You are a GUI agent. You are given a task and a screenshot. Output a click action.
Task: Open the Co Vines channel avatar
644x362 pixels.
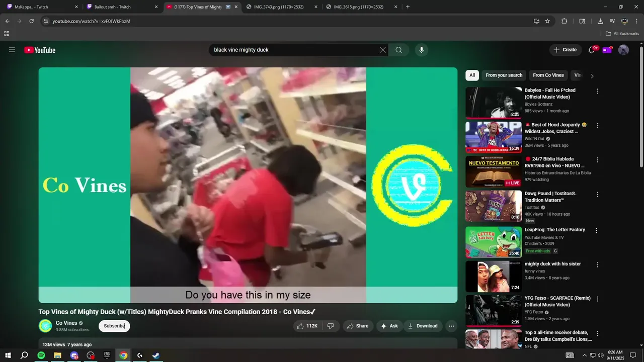point(45,326)
